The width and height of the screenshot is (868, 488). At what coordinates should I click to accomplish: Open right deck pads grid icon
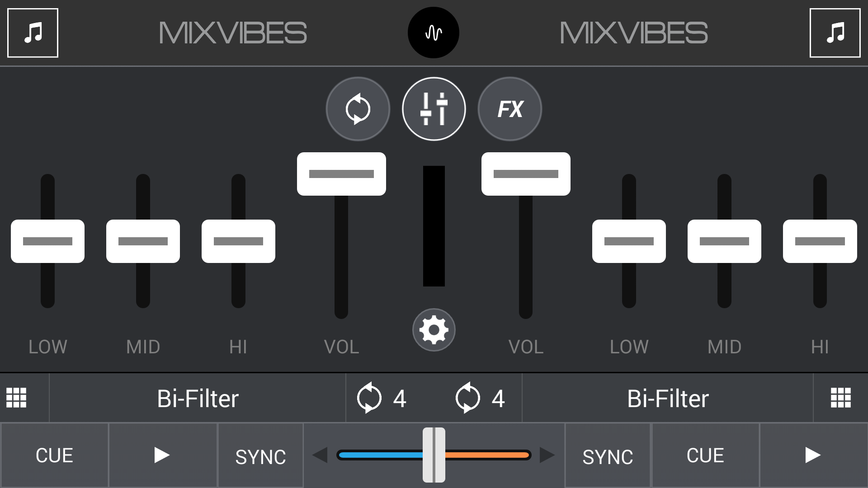coord(840,398)
